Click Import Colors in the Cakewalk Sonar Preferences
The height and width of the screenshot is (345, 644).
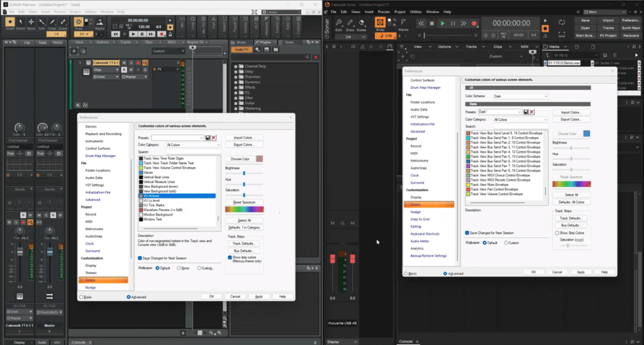571,112
